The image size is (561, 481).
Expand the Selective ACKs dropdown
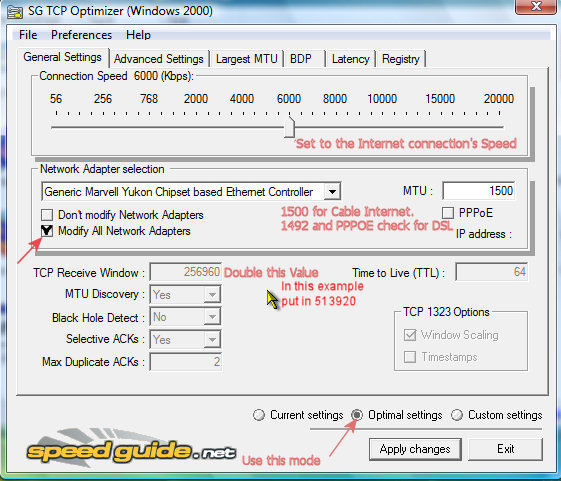coord(212,339)
